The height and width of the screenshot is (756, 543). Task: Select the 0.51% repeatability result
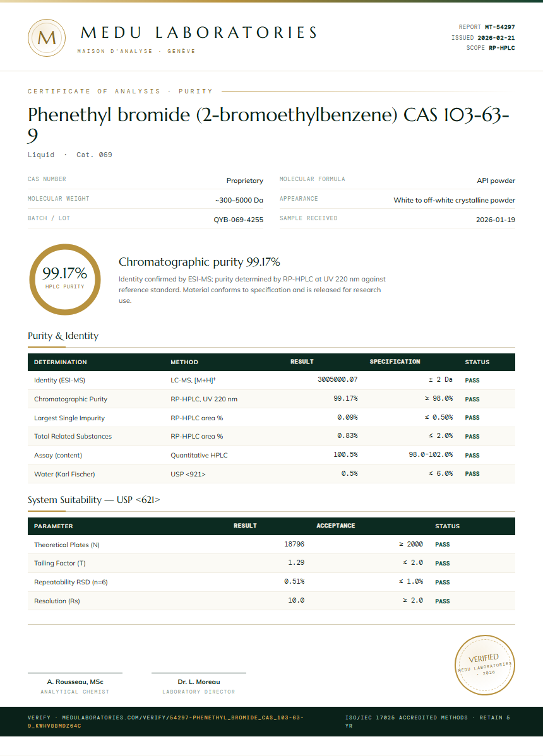[294, 581]
